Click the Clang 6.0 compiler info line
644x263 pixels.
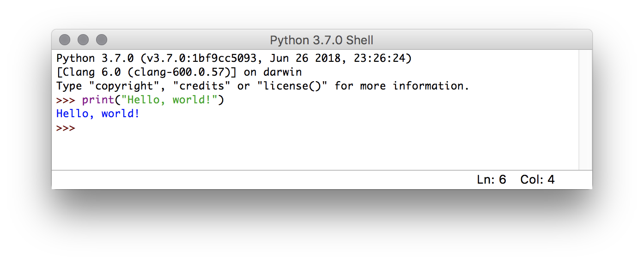(179, 72)
